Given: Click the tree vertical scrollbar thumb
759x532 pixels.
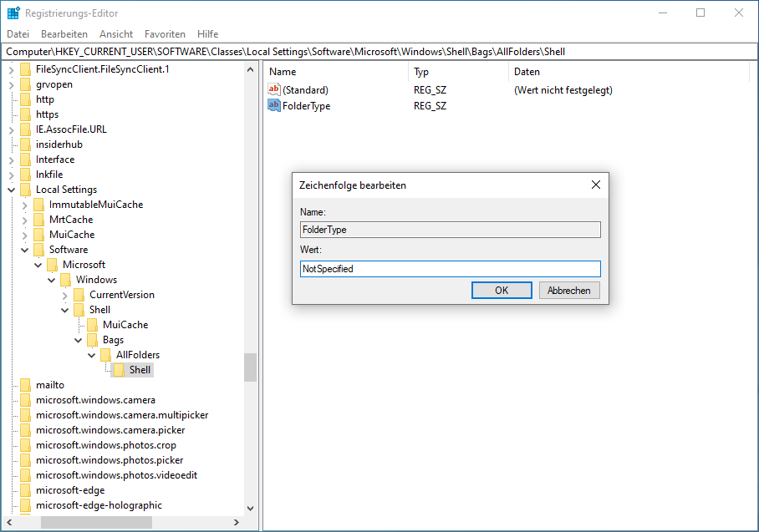Looking at the screenshot, I should point(250,367).
